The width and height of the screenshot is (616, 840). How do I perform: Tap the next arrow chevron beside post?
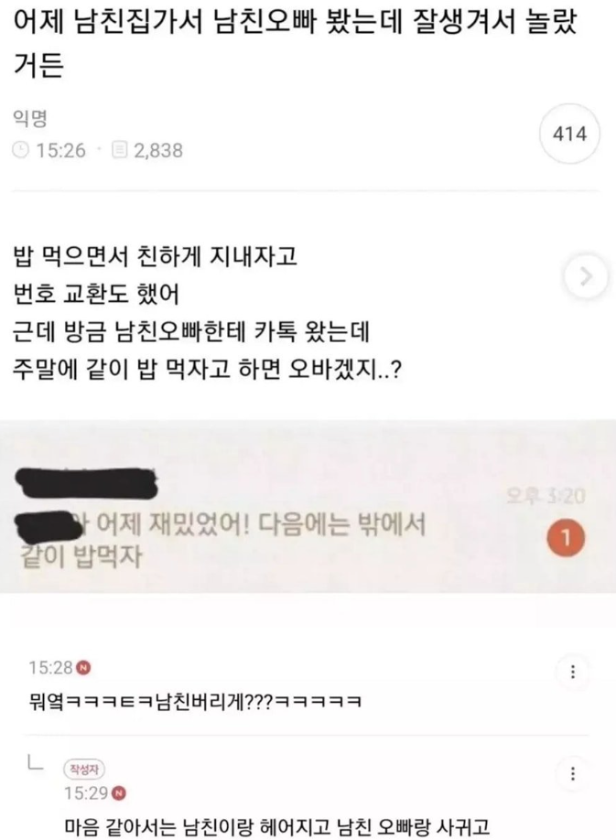coord(586,277)
